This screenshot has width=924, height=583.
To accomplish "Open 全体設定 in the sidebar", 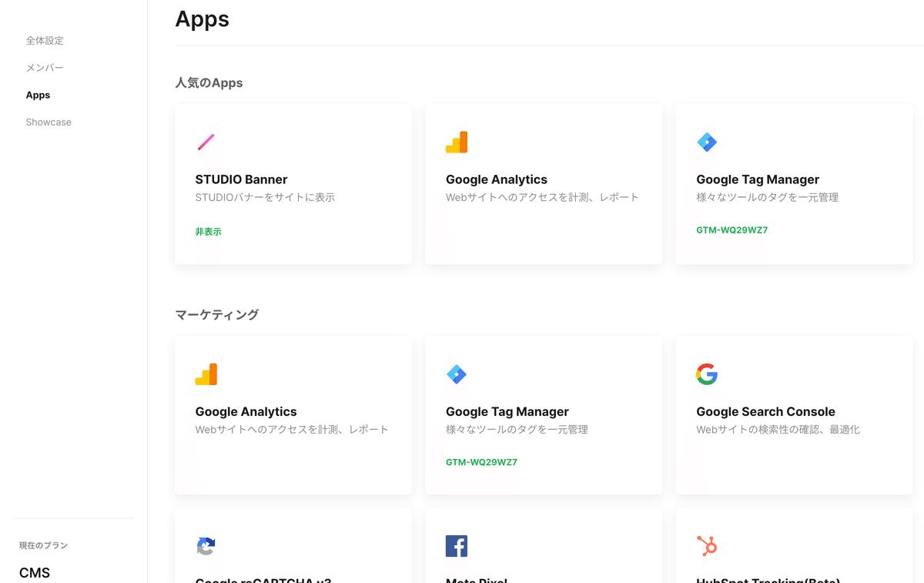I will click(45, 40).
